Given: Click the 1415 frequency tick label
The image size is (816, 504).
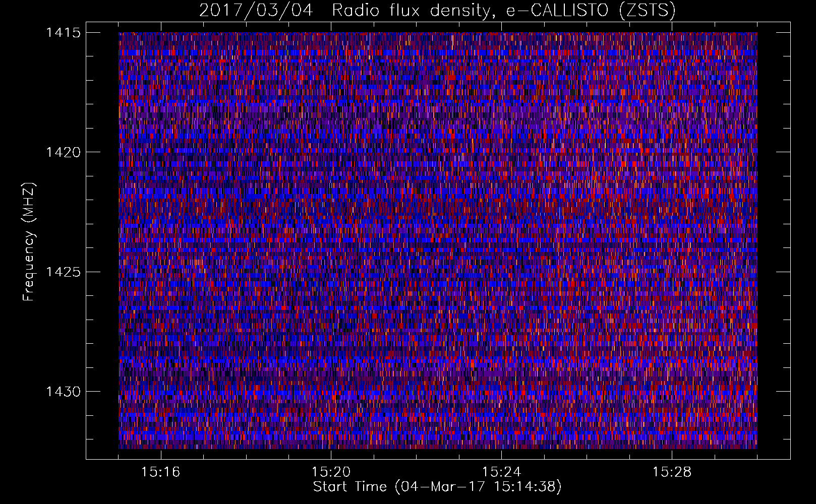Looking at the screenshot, I should [63, 33].
